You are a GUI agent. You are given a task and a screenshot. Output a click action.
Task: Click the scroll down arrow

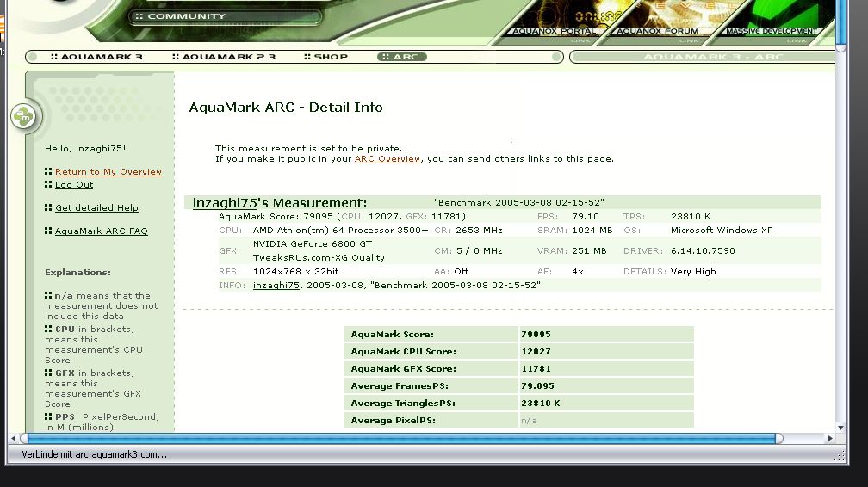(x=840, y=428)
